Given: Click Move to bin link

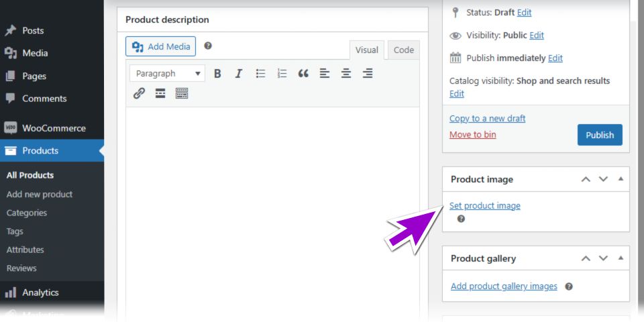Looking at the screenshot, I should pos(473,134).
